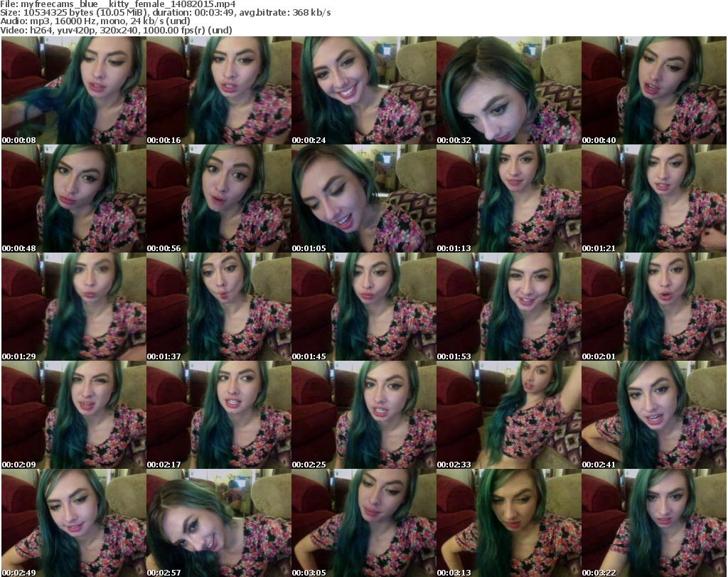Select the thumbnail stamped 00:00:08
728x577 pixels.
pos(74,90)
